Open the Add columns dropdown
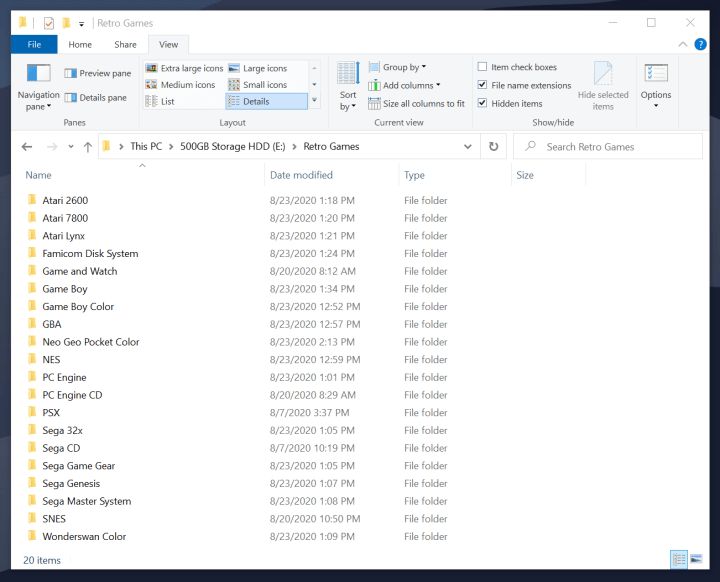 pos(410,85)
